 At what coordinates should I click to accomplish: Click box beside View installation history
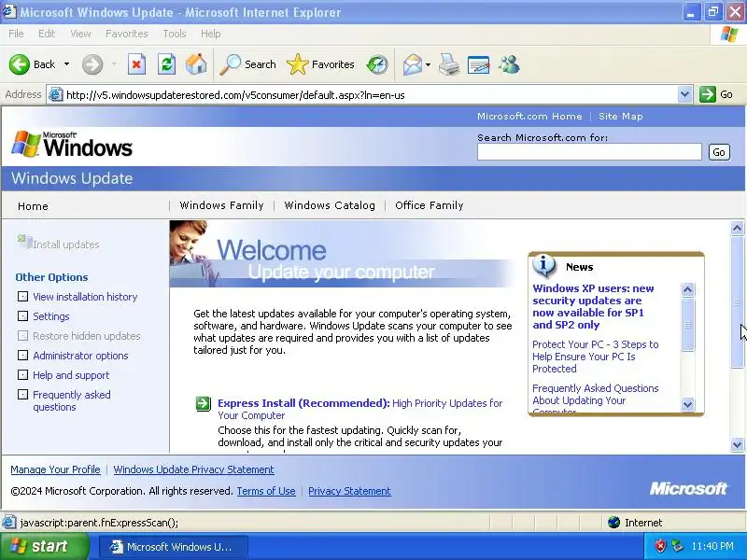[22, 296]
